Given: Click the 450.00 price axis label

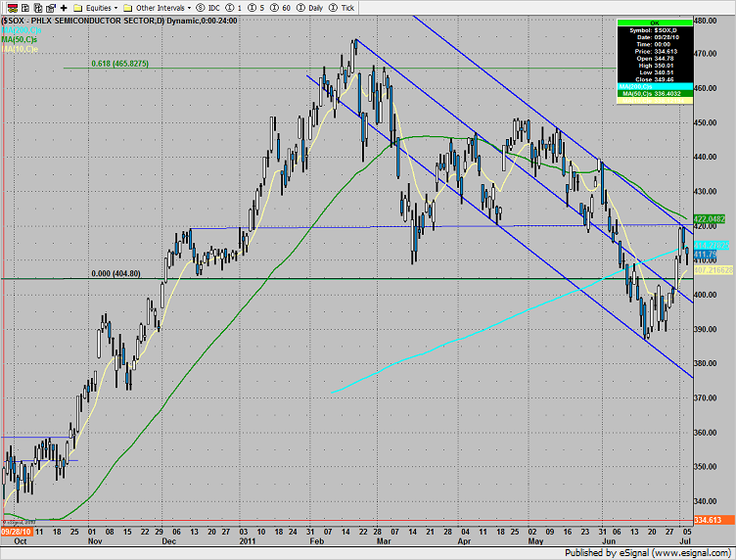Looking at the screenshot, I should 705,122.
